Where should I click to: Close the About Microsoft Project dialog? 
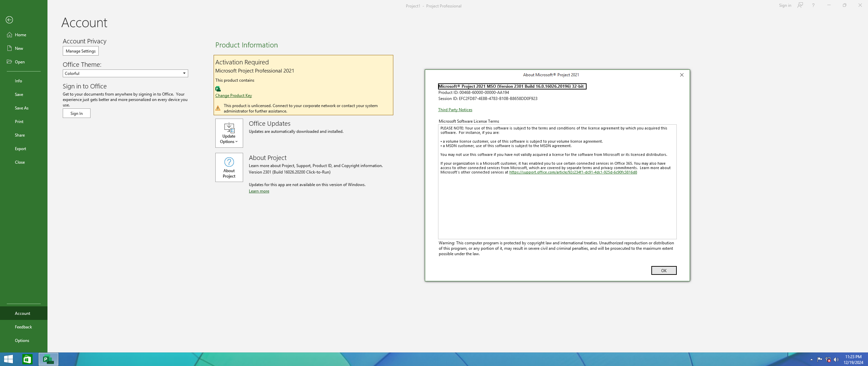click(682, 75)
